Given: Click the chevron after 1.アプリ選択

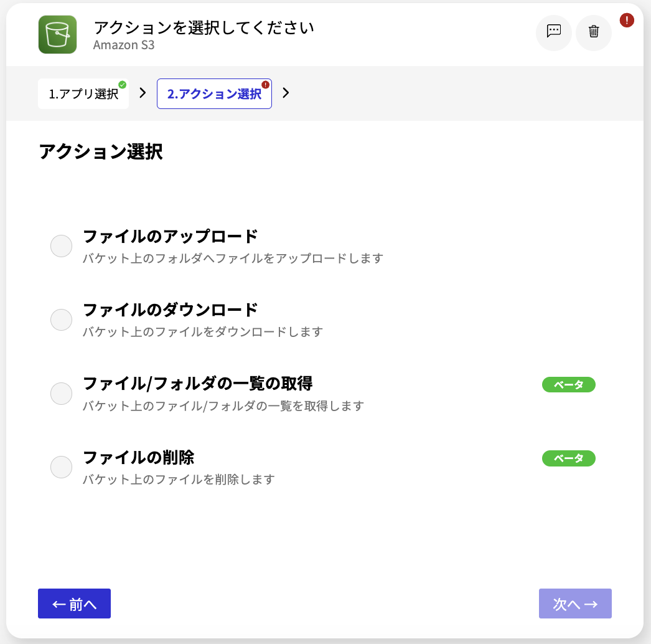Looking at the screenshot, I should click(143, 93).
